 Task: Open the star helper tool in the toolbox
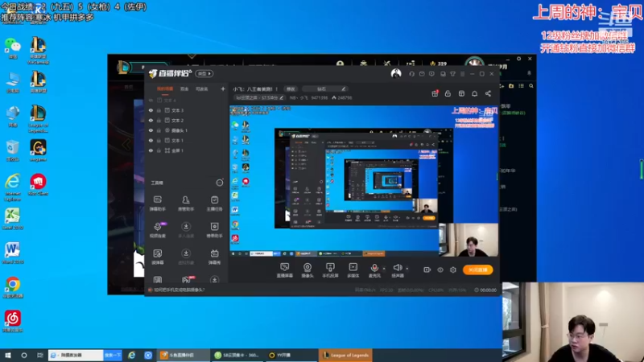coord(214,230)
